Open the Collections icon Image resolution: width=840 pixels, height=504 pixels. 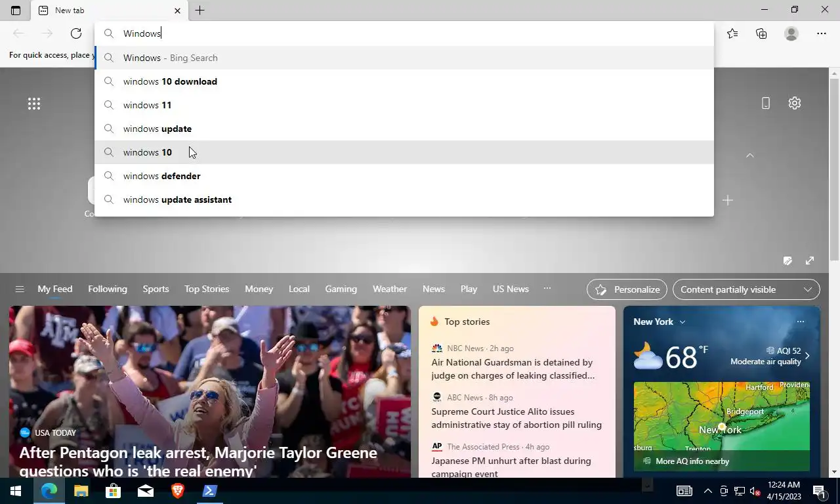click(x=761, y=33)
